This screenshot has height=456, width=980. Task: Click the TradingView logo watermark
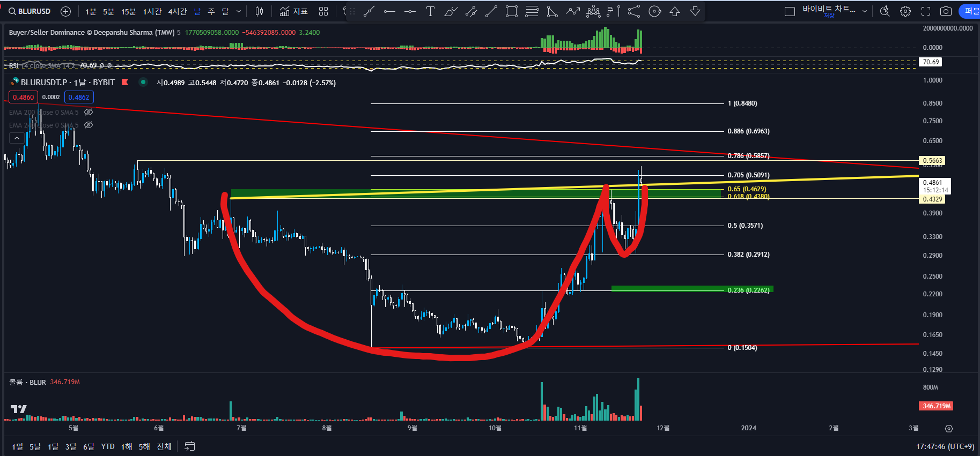tap(18, 409)
